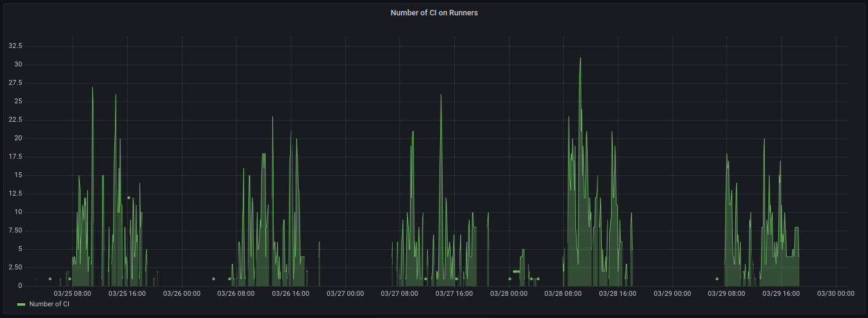
Task: Click the lone dot just before 03/29 08:00
Action: point(717,279)
